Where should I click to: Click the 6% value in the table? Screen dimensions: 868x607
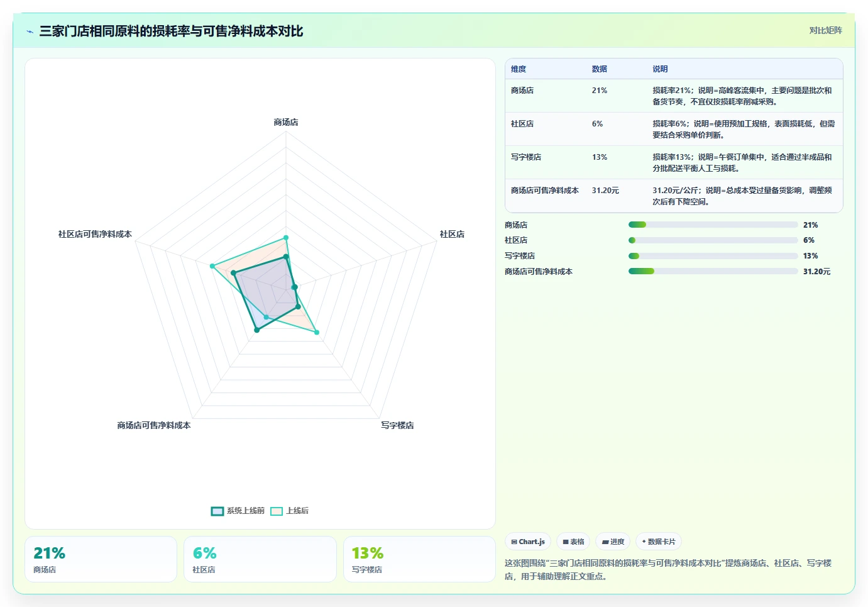(597, 124)
